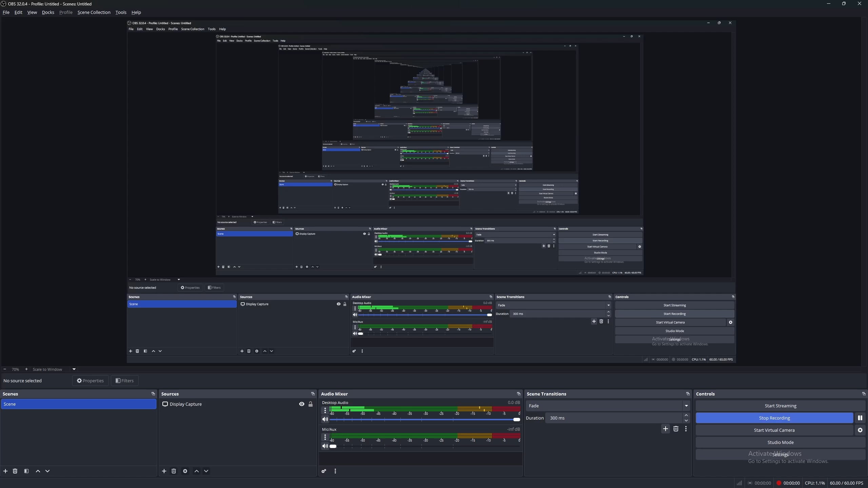Expand the Fade transition dropdown

686,406
